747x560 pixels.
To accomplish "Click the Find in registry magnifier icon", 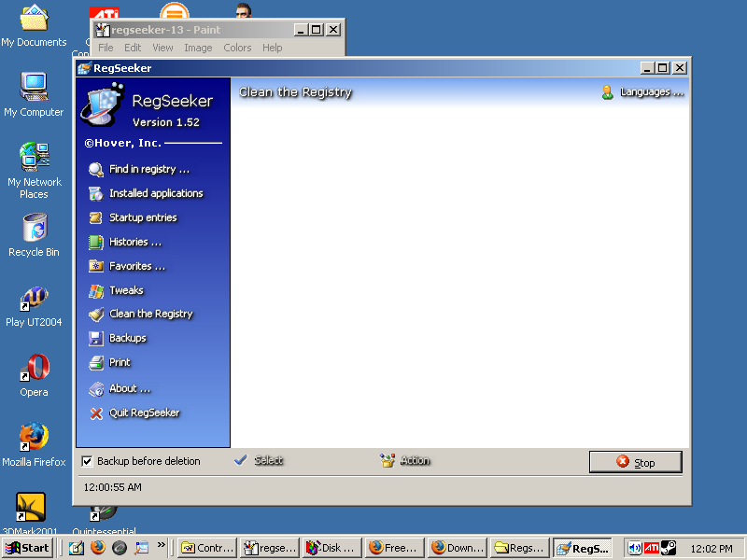I will [95, 170].
